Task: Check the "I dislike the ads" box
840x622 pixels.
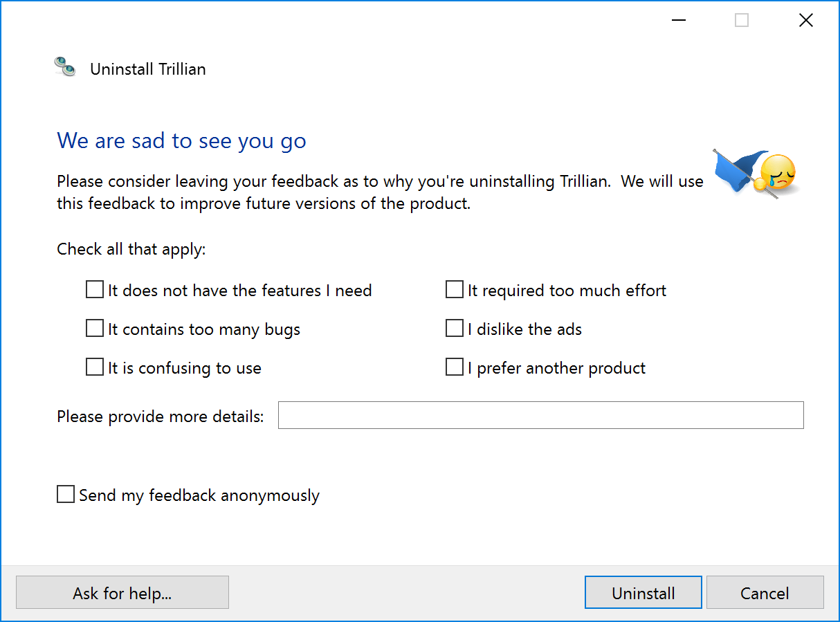Action: coord(455,329)
